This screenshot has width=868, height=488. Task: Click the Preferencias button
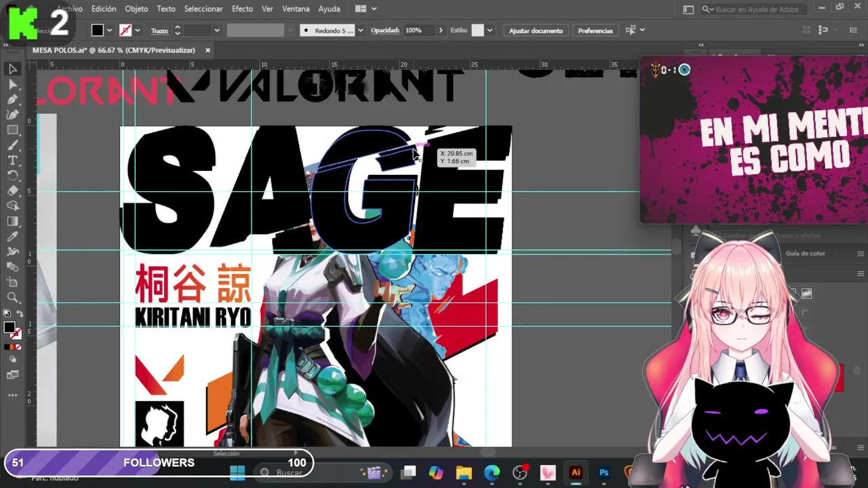click(x=595, y=30)
